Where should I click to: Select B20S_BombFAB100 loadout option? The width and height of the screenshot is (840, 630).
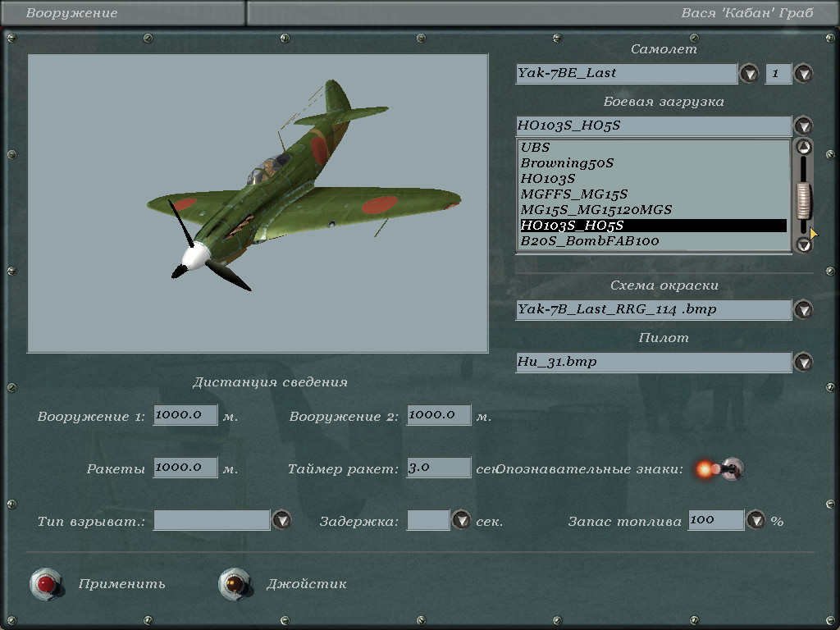tap(654, 241)
